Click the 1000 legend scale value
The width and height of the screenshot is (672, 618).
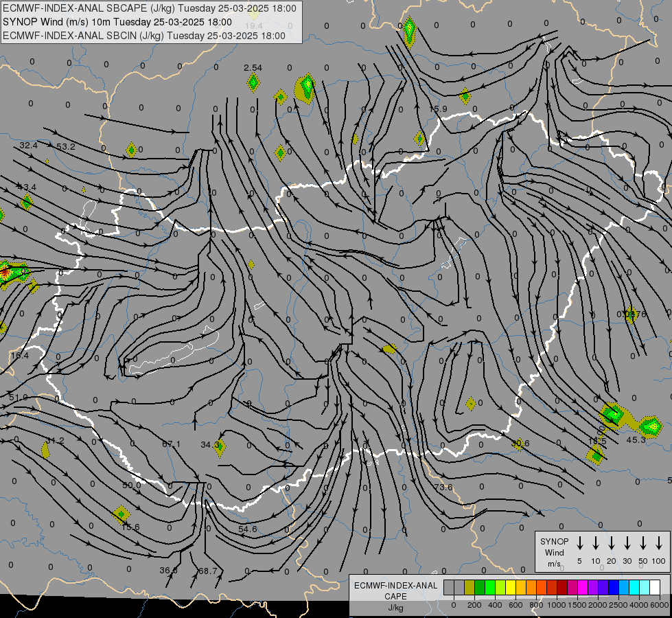coord(556,605)
